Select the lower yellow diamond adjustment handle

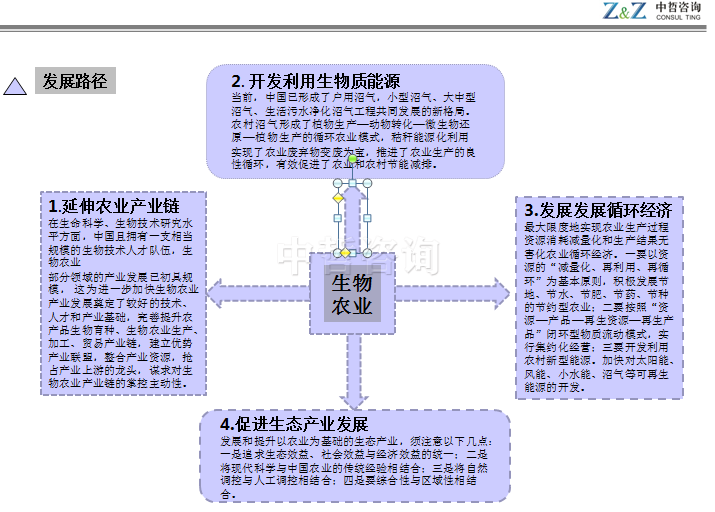click(x=346, y=253)
